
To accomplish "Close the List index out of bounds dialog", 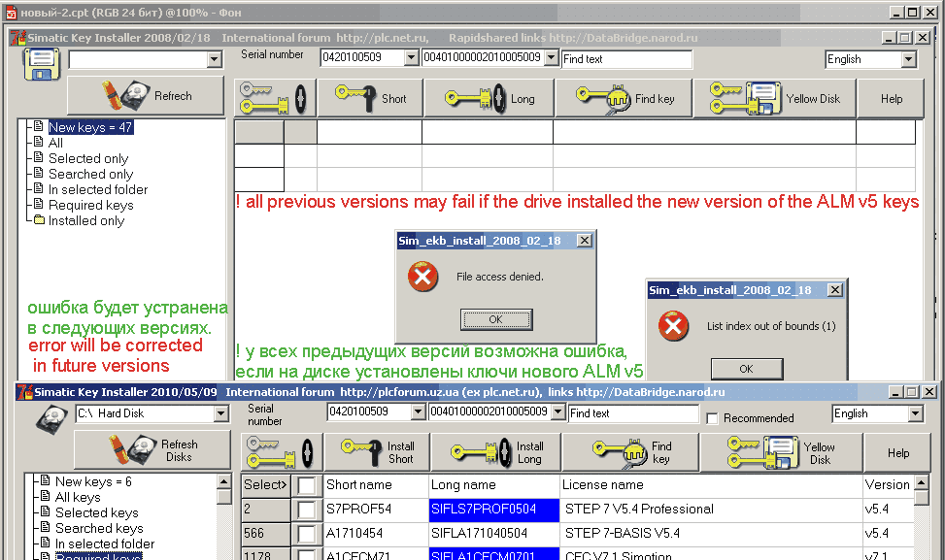I will pyautogui.click(x=834, y=289).
